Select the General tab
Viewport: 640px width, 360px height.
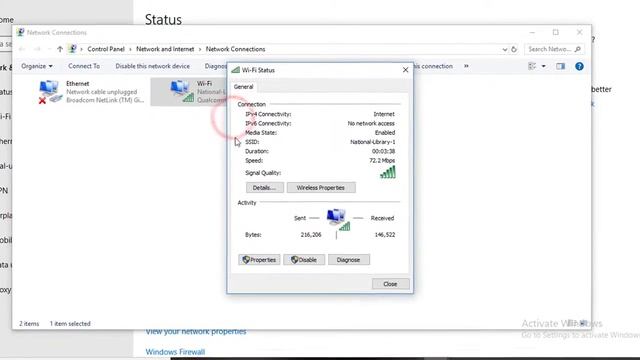pos(243,87)
